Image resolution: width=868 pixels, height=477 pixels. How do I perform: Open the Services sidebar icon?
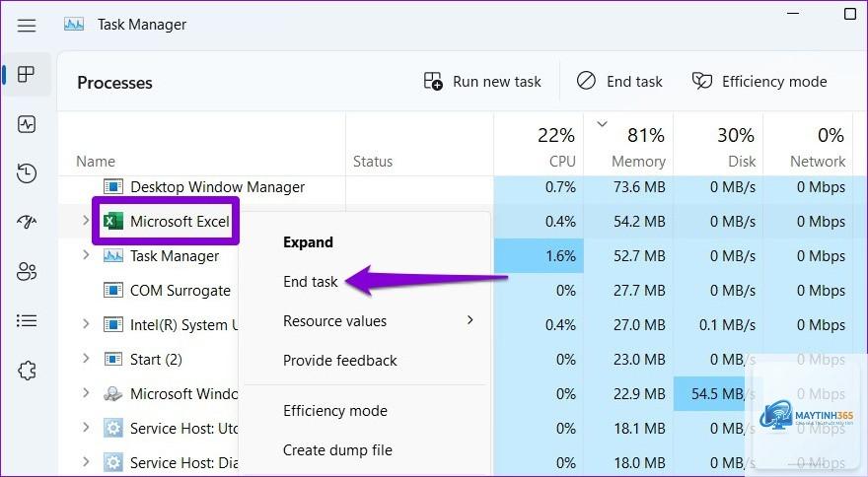pyautogui.click(x=27, y=371)
